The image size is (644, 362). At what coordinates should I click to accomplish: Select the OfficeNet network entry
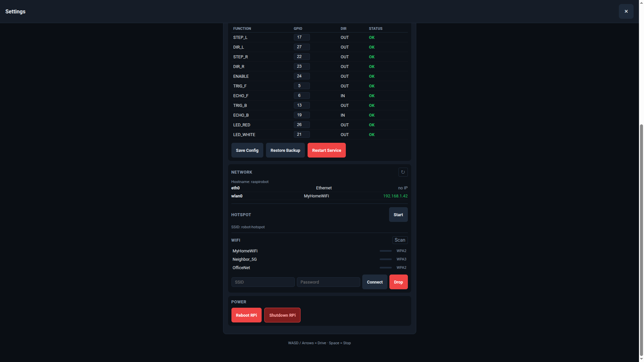241,267
